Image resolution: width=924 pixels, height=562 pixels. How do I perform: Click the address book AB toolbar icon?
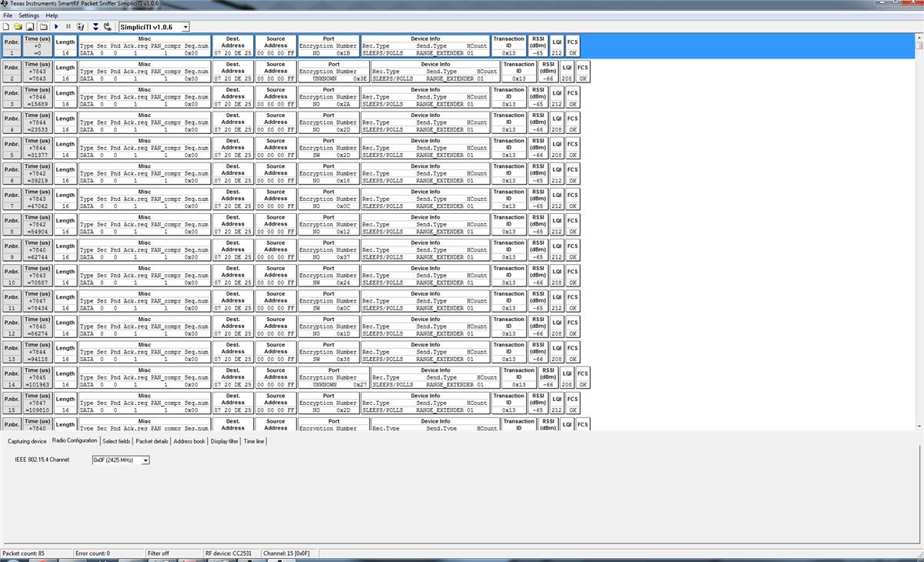107,27
